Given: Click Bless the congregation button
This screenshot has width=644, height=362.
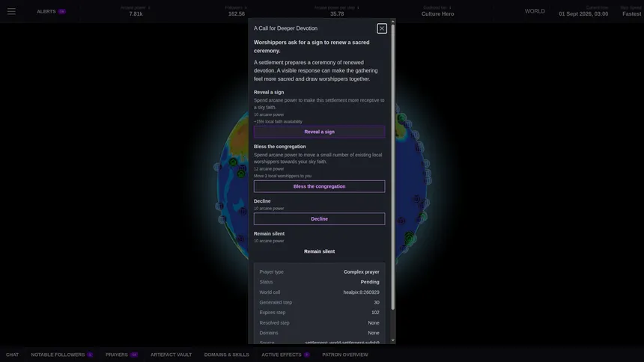Looking at the screenshot, I should (x=319, y=186).
